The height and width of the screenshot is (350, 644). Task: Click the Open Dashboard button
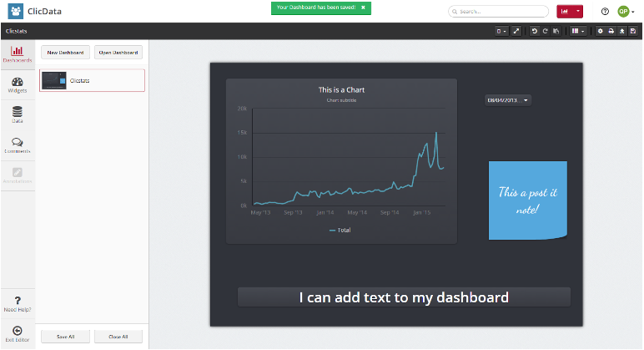118,53
